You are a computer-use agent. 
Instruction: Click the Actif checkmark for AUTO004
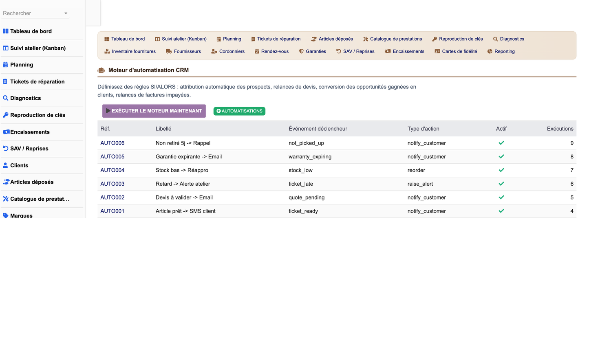(501, 170)
